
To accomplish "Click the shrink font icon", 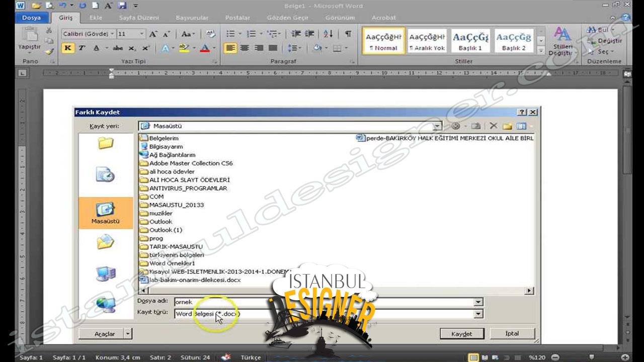I will 167,34.
